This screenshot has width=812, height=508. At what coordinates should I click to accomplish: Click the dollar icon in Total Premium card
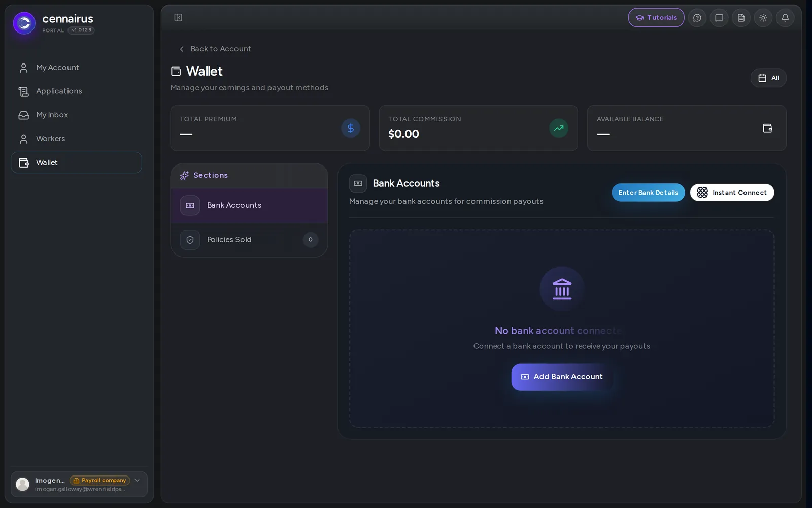pos(351,128)
